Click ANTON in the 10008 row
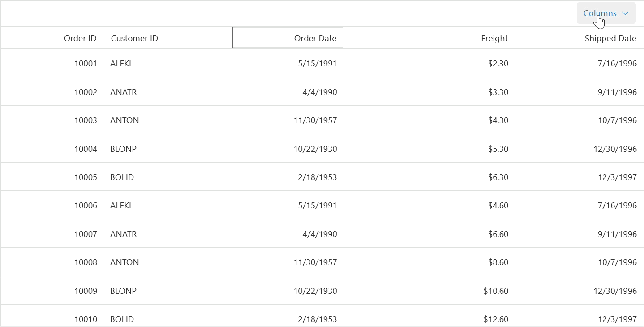Viewport: 644px width, 327px height. click(125, 262)
